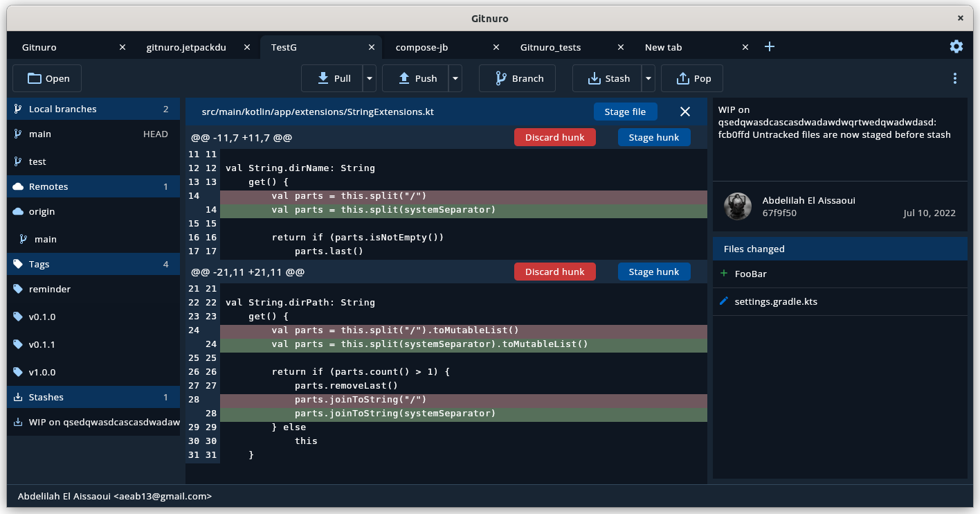Collapse the origin remote node
The width and height of the screenshot is (980, 514).
click(x=93, y=211)
